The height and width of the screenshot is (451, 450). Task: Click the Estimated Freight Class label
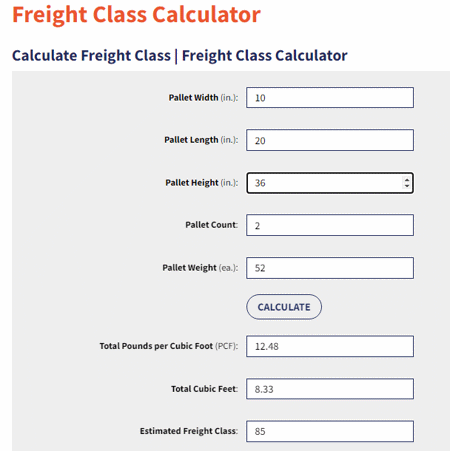tap(189, 431)
